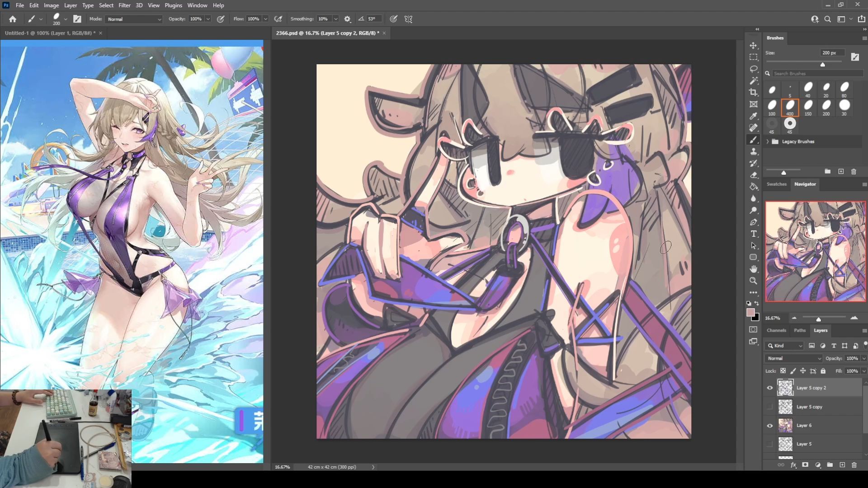Select the Brush tool in the toolbox
This screenshot has height=488, width=868.
pyautogui.click(x=753, y=140)
